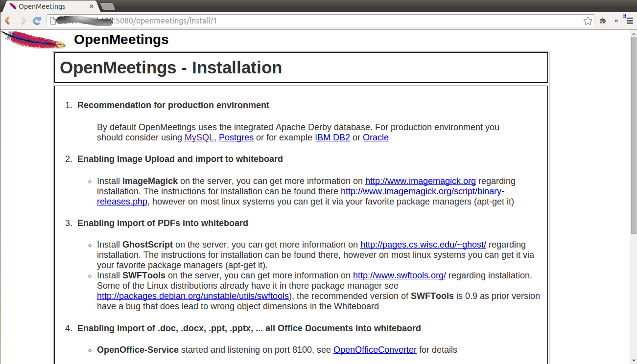Viewport: 637px width, 364px height.
Task: Open a new browser tab
Action: (107, 6)
